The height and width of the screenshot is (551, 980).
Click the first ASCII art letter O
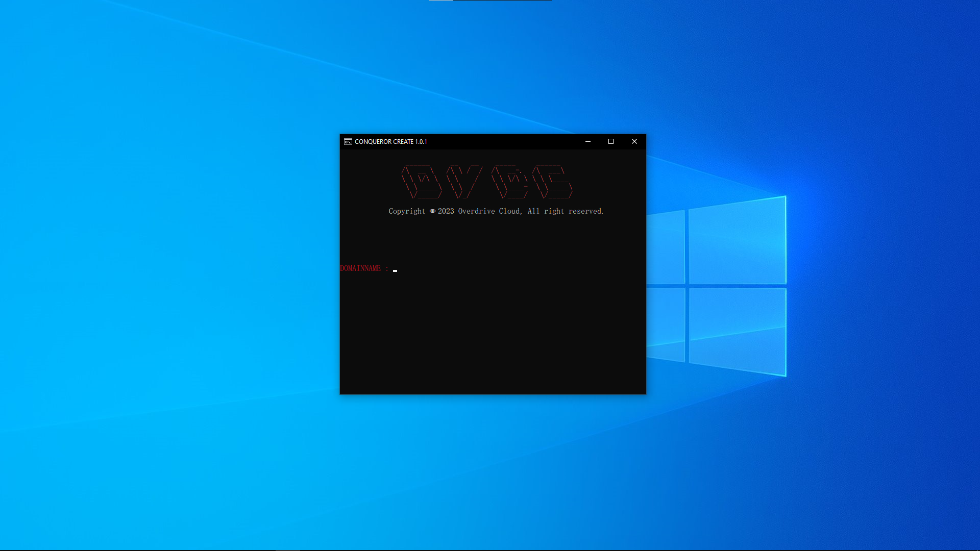422,182
